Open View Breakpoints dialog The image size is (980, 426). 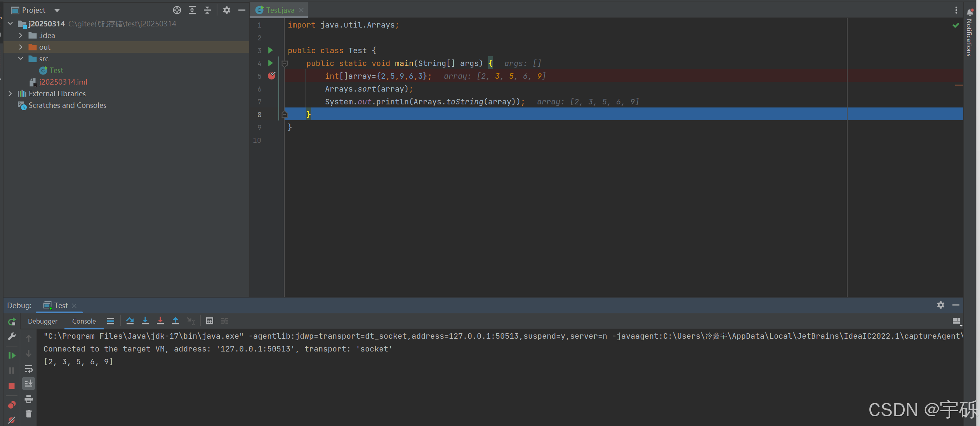[x=12, y=405]
